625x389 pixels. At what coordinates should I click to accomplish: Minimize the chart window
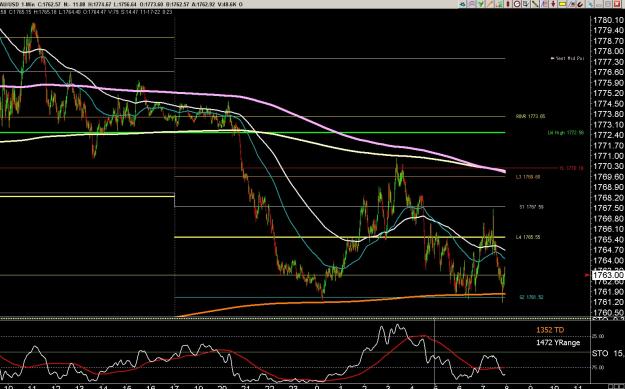(599, 4)
